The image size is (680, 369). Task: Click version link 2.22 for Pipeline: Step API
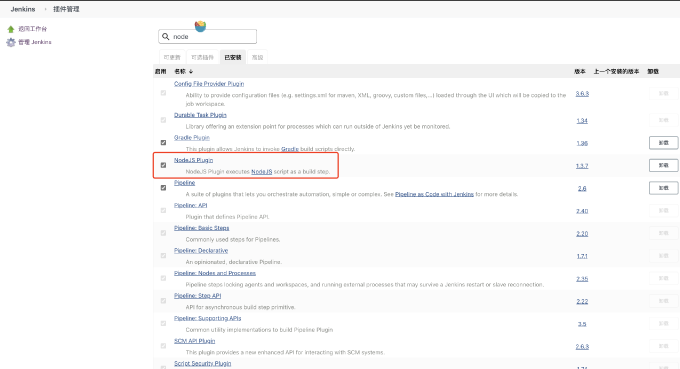[x=582, y=301]
